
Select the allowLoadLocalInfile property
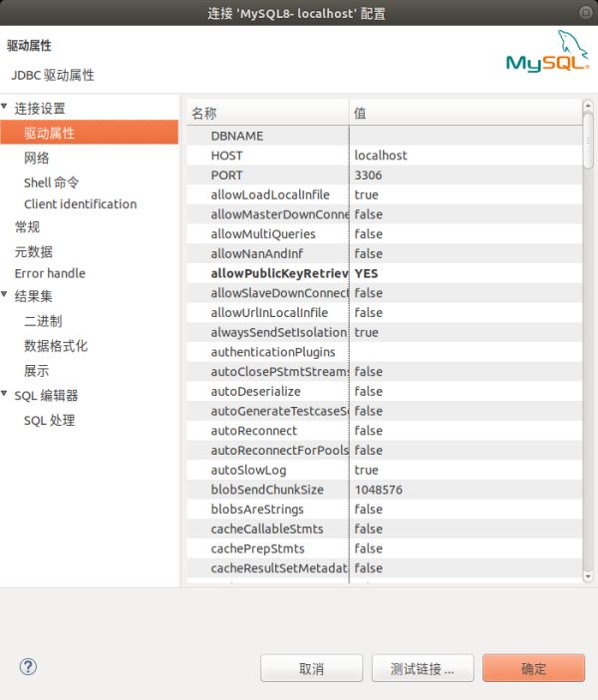tap(270, 194)
